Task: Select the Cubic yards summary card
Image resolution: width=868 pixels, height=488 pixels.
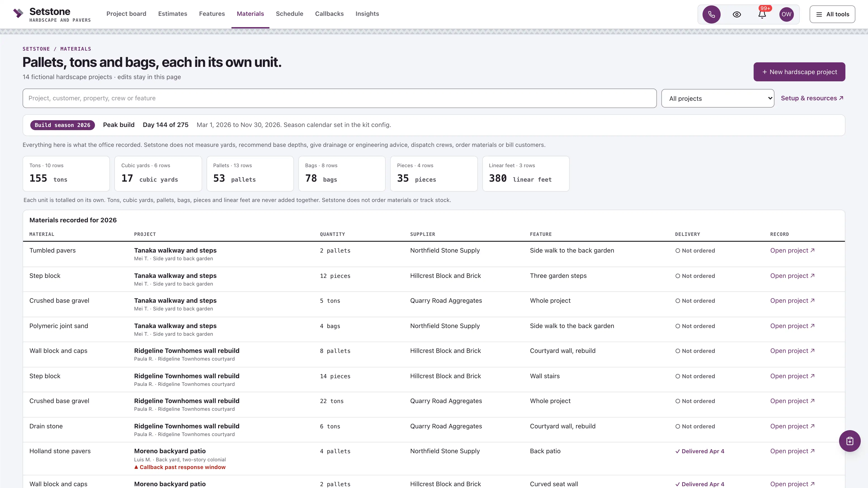Action: coord(158,174)
